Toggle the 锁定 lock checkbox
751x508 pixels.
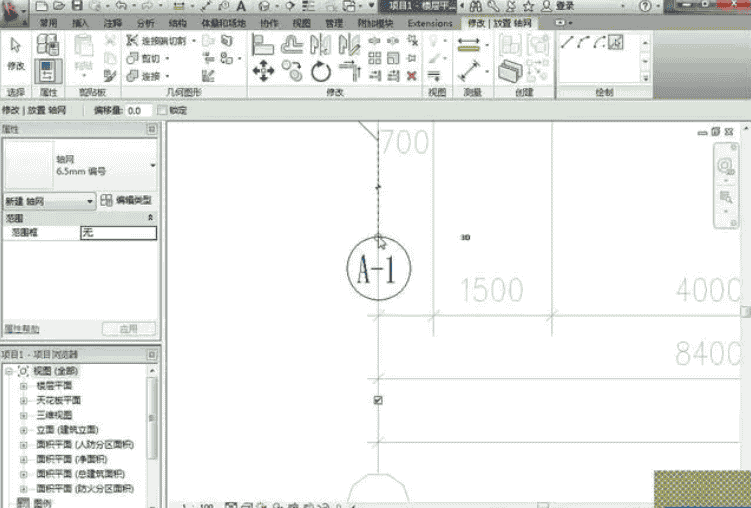tap(162, 110)
